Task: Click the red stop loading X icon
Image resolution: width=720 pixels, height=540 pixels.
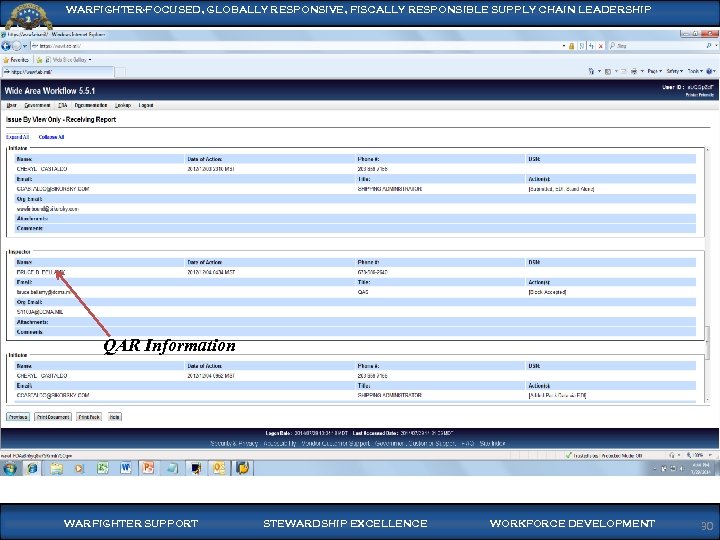Action: coord(601,46)
